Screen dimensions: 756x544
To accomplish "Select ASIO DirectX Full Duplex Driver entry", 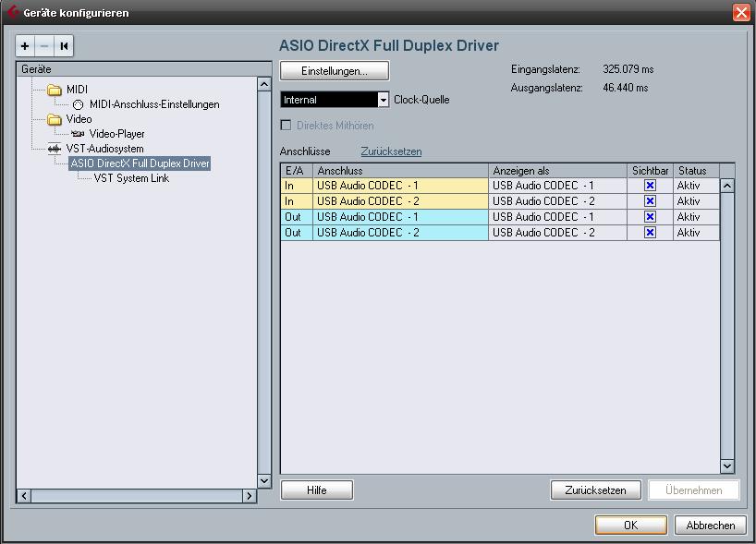I will click(140, 163).
